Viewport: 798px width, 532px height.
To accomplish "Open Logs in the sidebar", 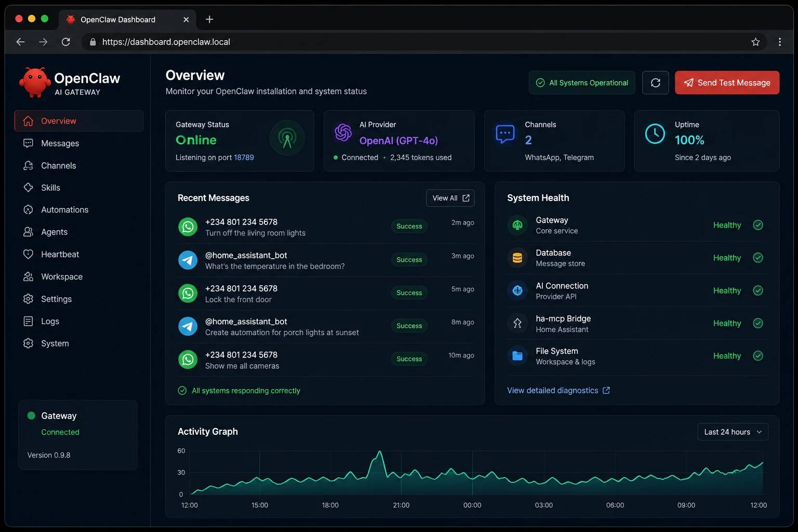I will click(x=79, y=321).
